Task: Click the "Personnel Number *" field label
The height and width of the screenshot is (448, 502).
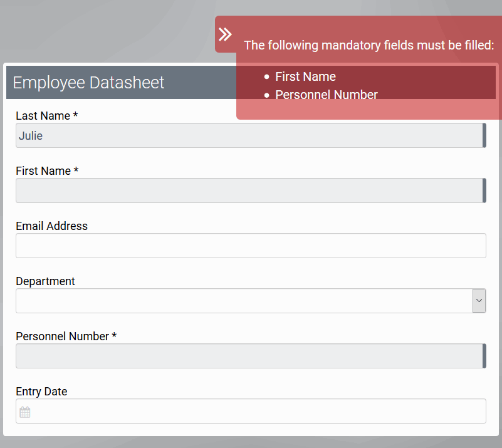Action: (x=66, y=336)
